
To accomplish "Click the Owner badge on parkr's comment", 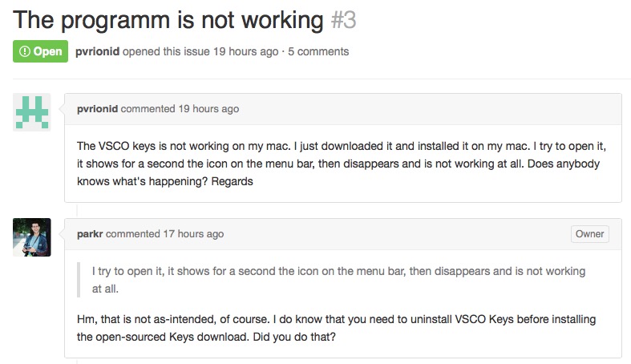I will [590, 234].
